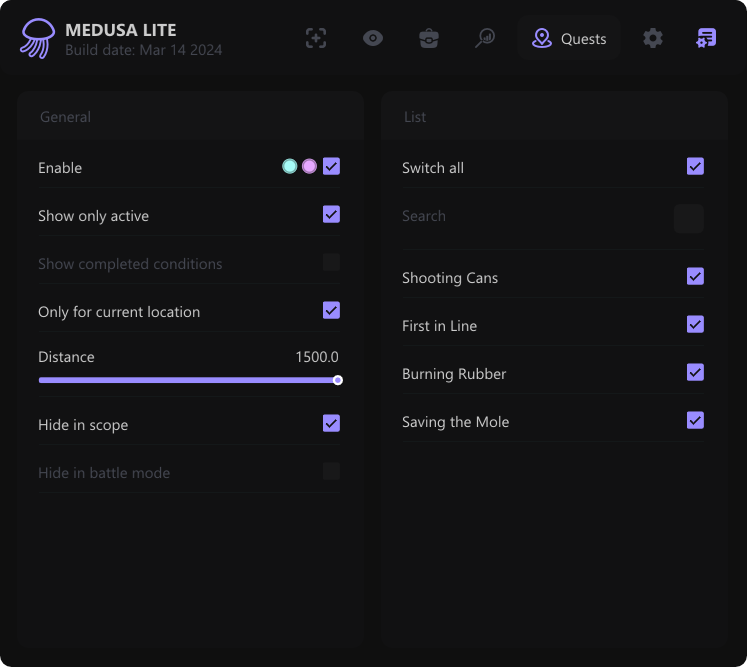Viewport: 747px width, 668px height.
Task: Toggle Switch all quests checkbox
Action: [x=696, y=166]
